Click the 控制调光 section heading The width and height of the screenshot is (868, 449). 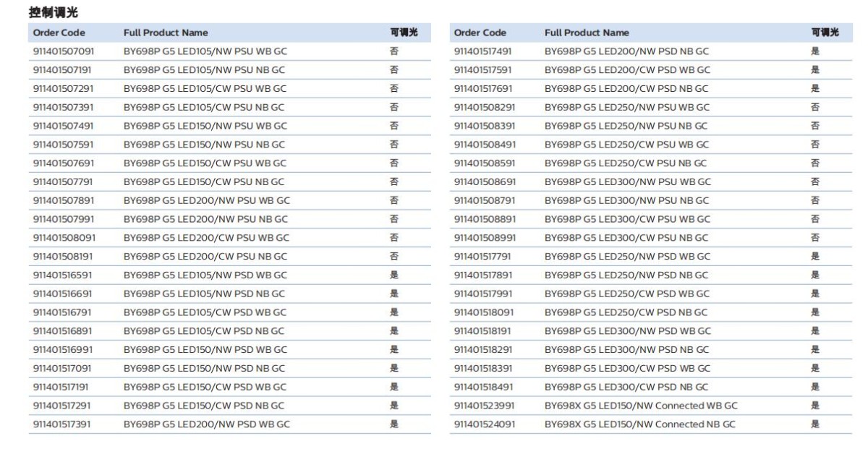[x=54, y=12]
